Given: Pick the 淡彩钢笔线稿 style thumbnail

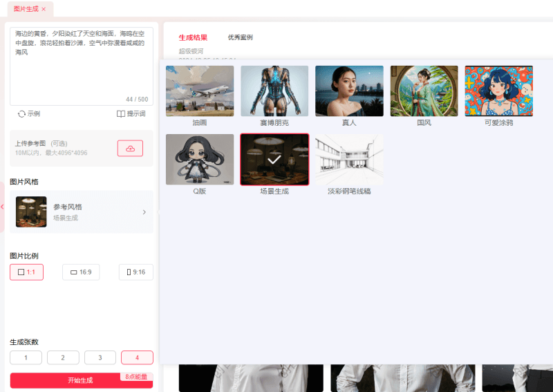Looking at the screenshot, I should pyautogui.click(x=349, y=159).
